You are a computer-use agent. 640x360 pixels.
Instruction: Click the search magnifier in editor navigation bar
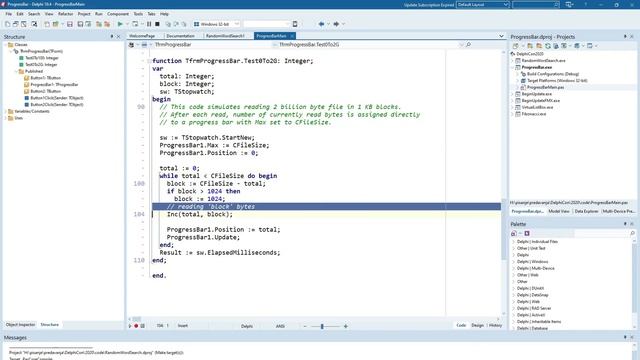coord(468,44)
